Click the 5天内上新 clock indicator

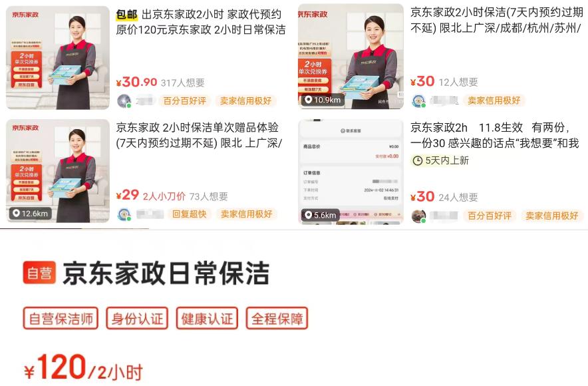tap(440, 160)
